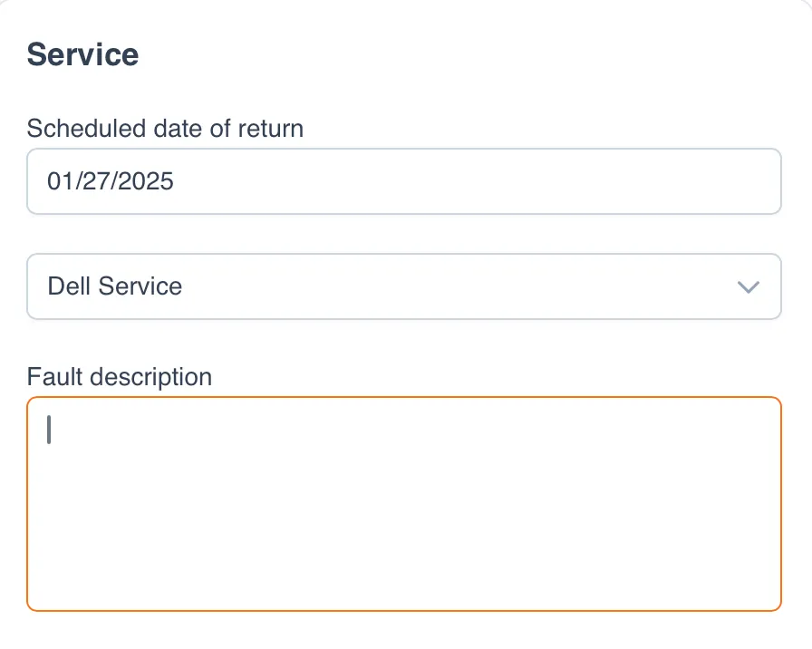The image size is (812, 649).
Task: Click the word 'Fault' in the description label
Action: click(x=52, y=376)
